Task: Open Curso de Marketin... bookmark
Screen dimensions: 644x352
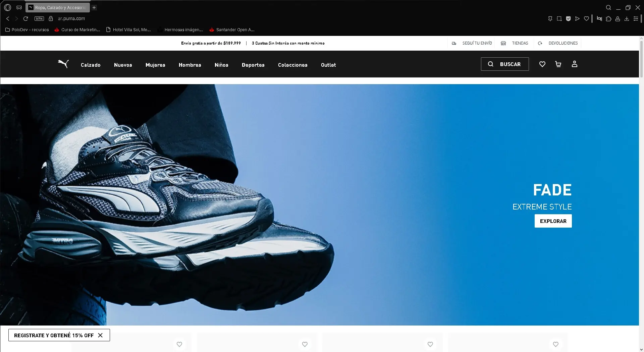Action: [x=77, y=30]
